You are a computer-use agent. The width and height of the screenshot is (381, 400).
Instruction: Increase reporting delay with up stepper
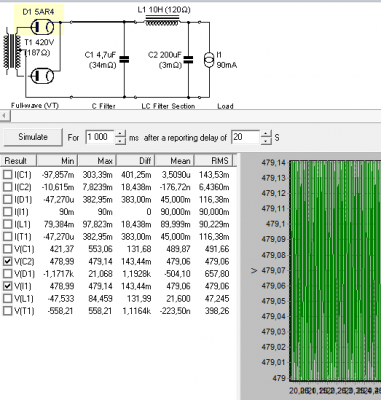(266, 134)
